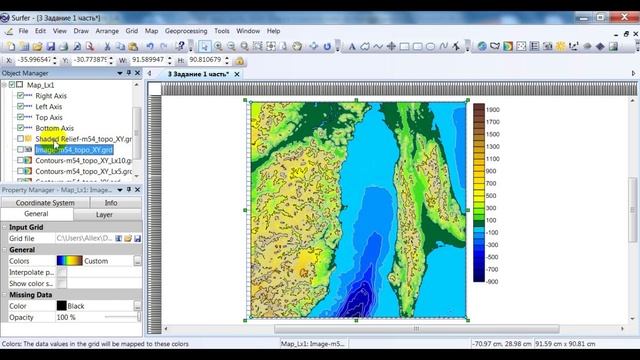Click the Undo arrow icon
Screen dimensions: 640x360
click(150, 46)
